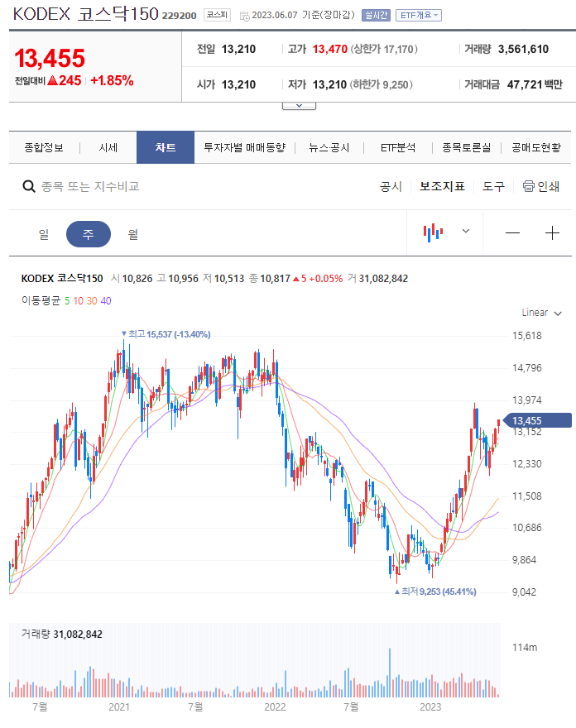576x728 pixels.
Task: Zoom in chart with plus icon
Action: (x=552, y=232)
